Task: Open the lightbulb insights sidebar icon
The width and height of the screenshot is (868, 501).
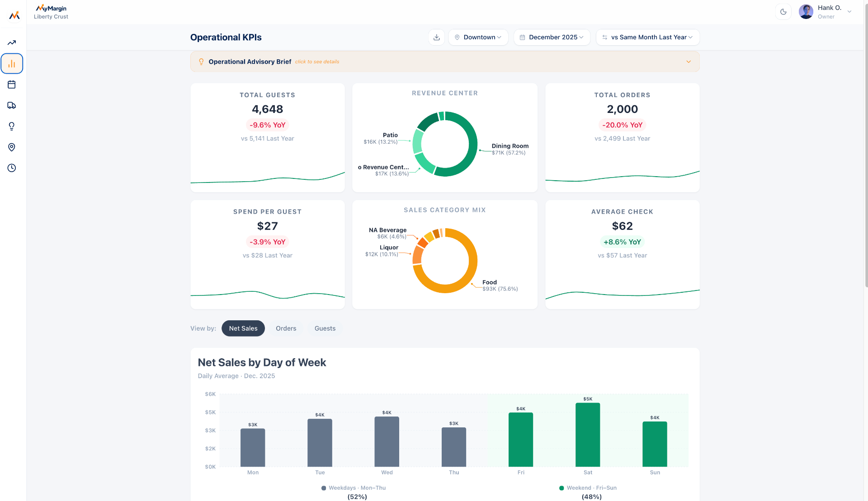Action: point(12,126)
